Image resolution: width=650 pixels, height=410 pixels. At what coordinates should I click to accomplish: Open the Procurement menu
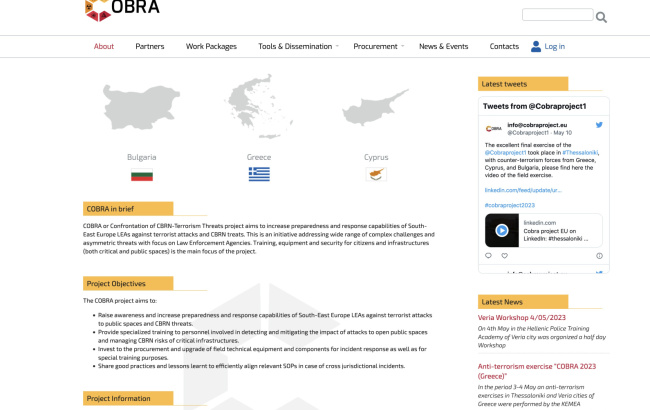coord(375,46)
